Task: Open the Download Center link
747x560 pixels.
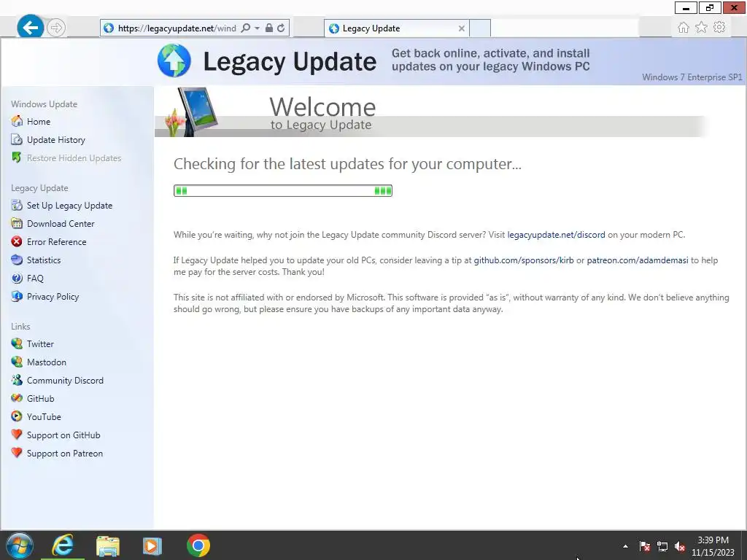Action: (61, 223)
